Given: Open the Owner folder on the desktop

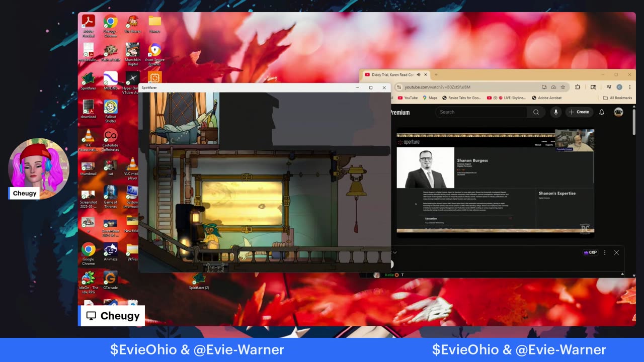Looking at the screenshot, I should 154,24.
